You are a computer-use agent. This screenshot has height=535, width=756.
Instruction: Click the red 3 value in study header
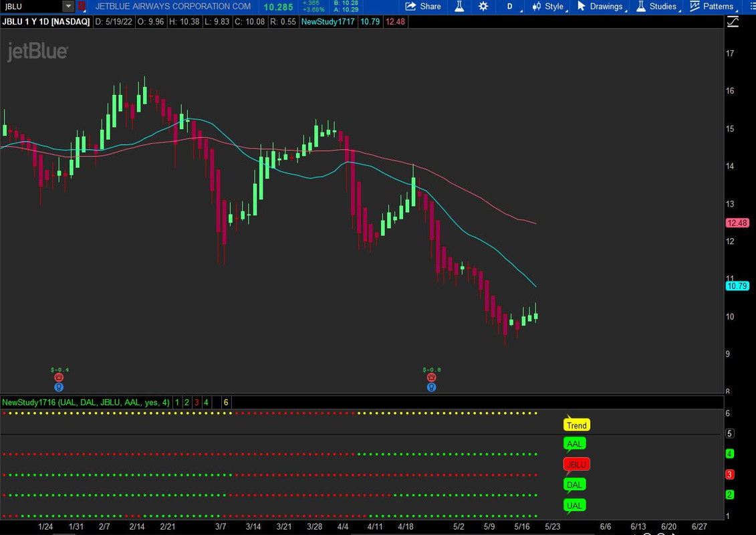coord(197,403)
